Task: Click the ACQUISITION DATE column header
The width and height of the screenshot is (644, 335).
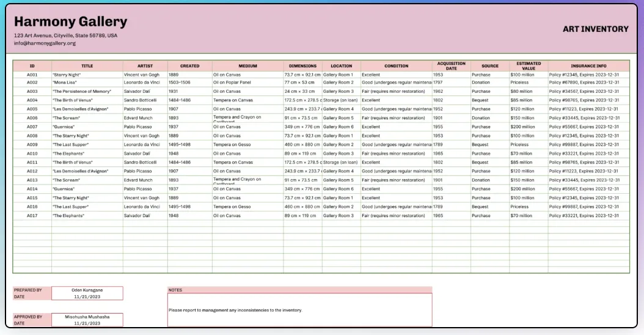Action: 451,66
